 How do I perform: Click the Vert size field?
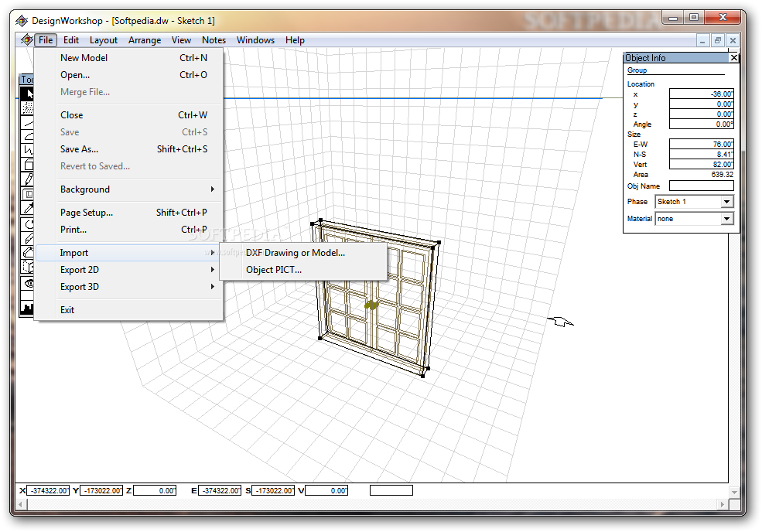coord(701,165)
